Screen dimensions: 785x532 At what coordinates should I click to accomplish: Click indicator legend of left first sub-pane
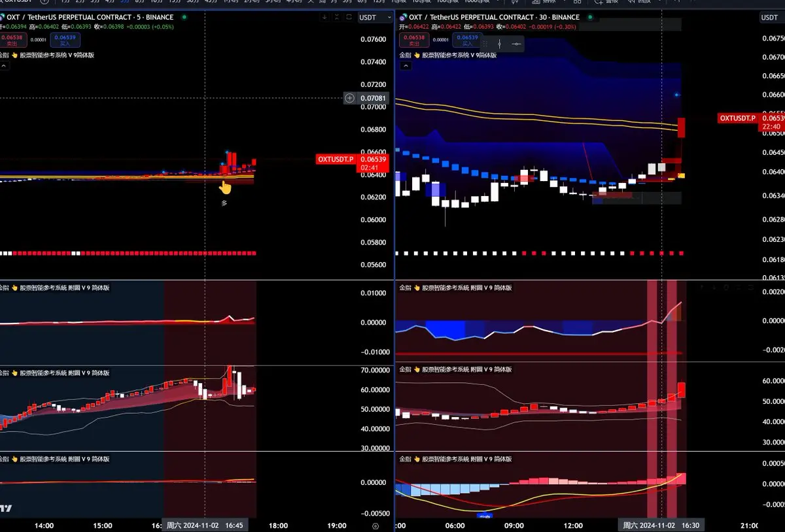pyautogui.click(x=54, y=288)
